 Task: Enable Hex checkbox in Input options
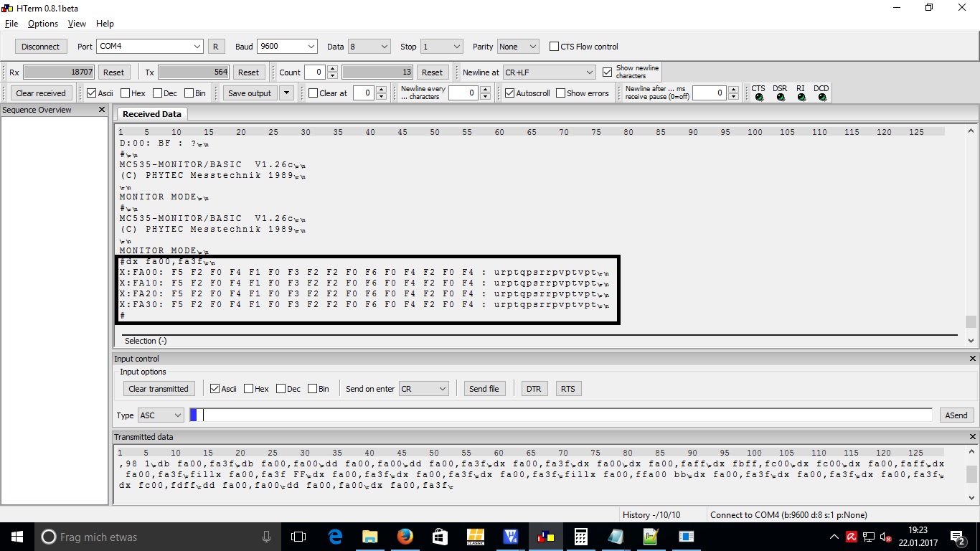(x=248, y=389)
